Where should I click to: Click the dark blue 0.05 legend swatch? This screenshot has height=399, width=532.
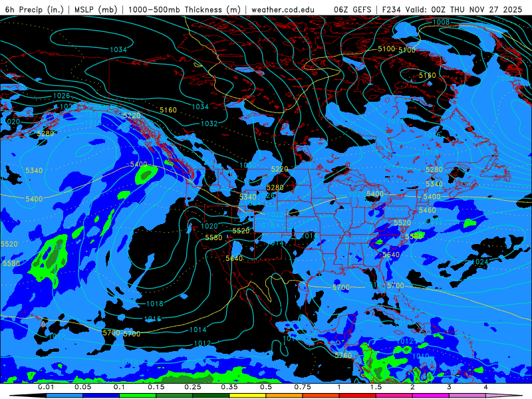click(101, 396)
